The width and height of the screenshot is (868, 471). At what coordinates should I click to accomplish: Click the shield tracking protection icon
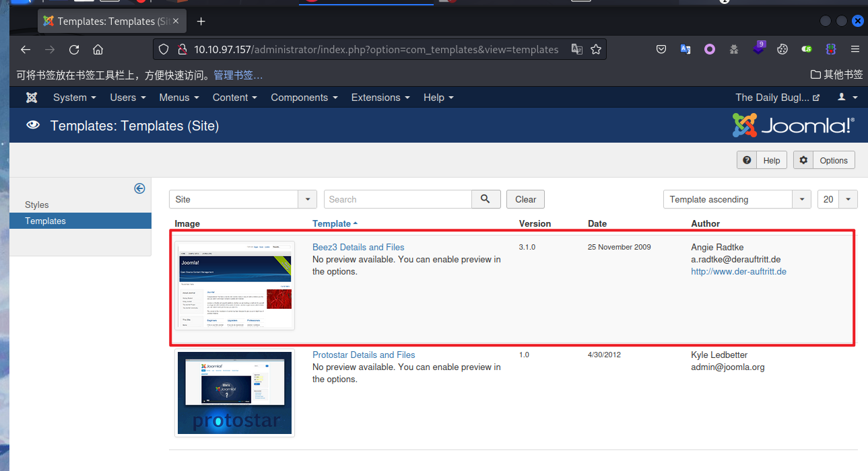point(164,49)
